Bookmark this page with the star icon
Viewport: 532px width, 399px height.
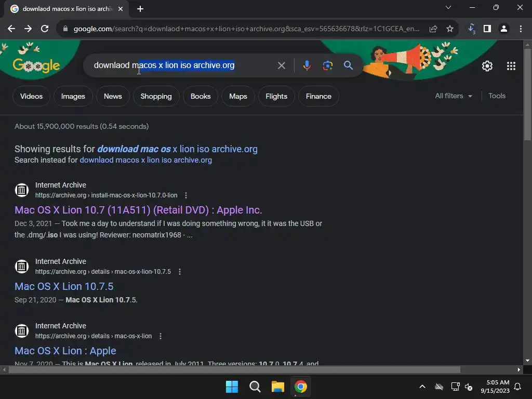point(450,29)
